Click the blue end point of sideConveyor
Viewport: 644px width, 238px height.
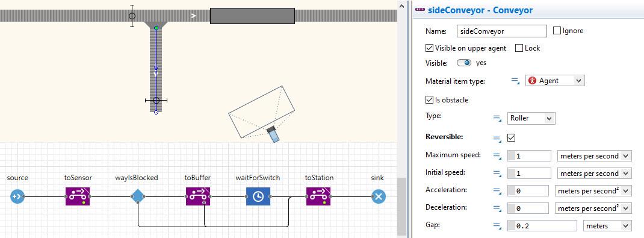156,112
